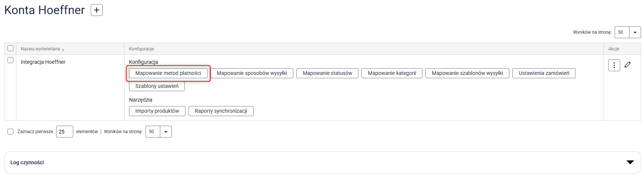Click the plus icon to add Hoeffner account
Image resolution: width=644 pixels, height=178 pixels.
97,10
